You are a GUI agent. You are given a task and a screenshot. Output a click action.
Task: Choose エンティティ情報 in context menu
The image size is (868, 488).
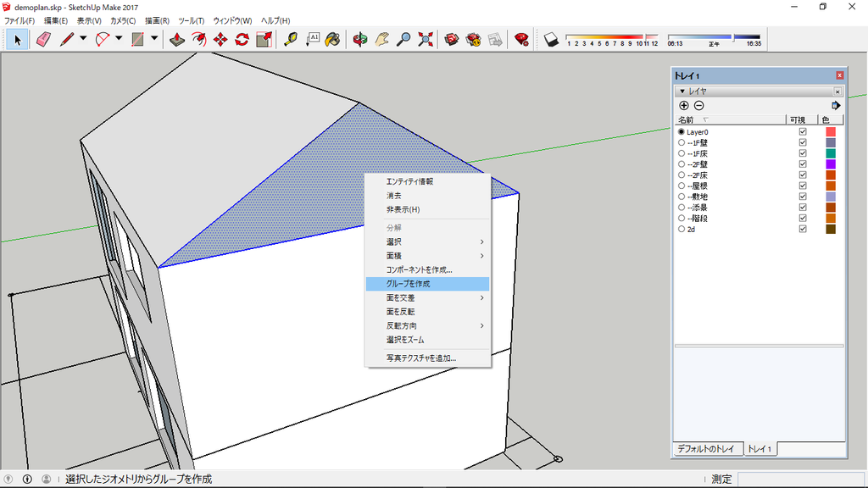[427, 181]
